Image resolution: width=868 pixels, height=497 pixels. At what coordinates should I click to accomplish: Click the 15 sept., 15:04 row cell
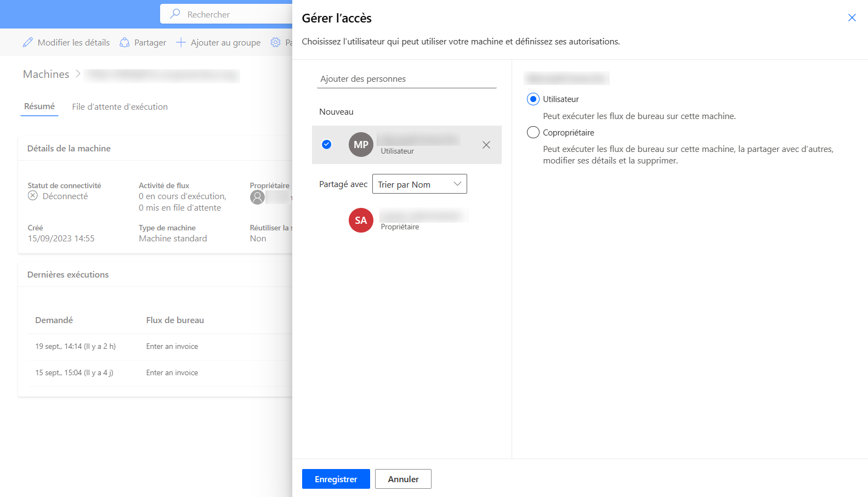[x=74, y=372]
